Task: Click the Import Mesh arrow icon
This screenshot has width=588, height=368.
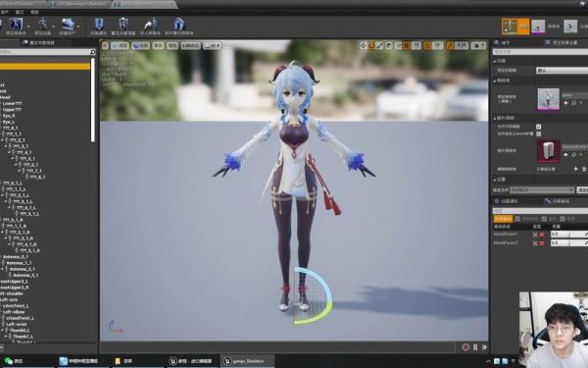Action: 150,25
